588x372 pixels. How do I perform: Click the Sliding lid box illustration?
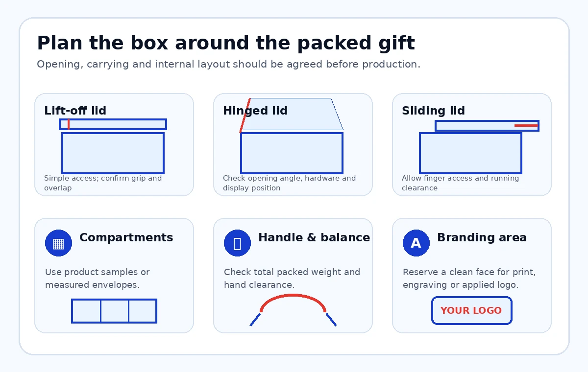click(479, 147)
